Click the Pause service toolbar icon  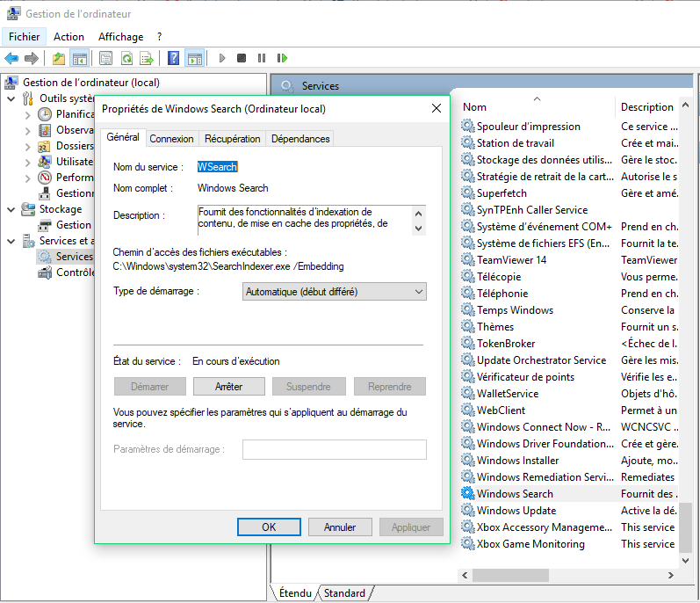[262, 58]
